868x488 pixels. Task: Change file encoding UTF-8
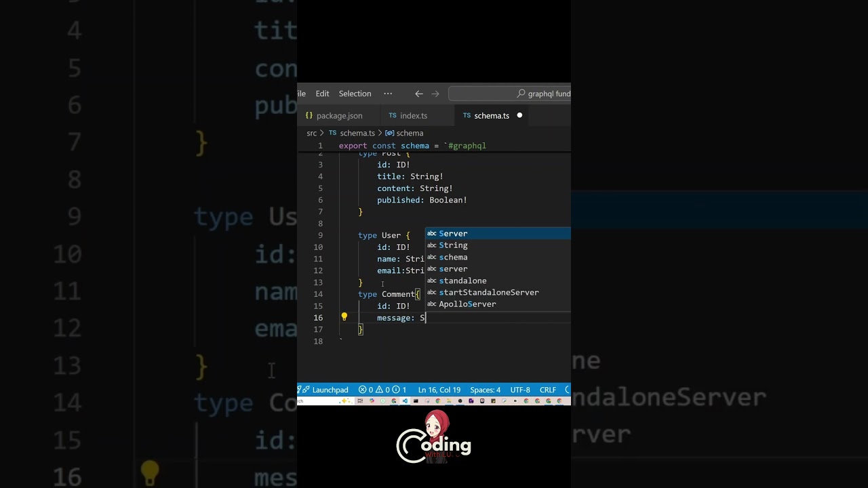520,390
